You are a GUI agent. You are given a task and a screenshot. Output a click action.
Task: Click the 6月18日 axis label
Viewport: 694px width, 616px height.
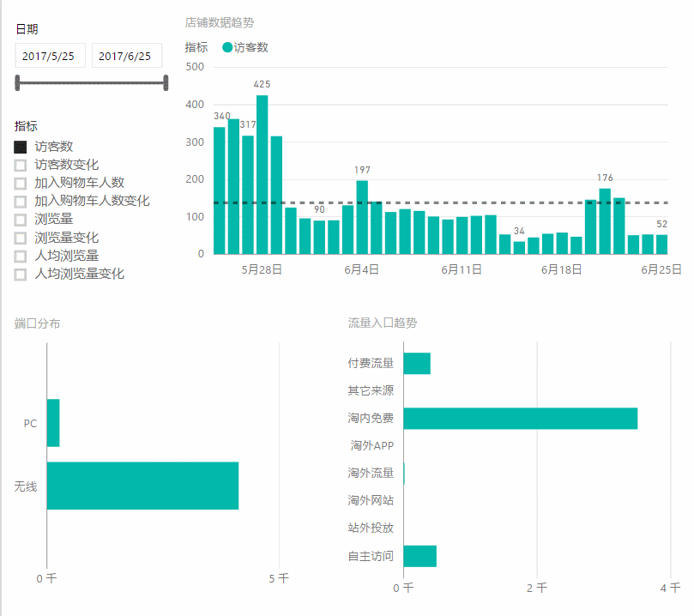(561, 269)
